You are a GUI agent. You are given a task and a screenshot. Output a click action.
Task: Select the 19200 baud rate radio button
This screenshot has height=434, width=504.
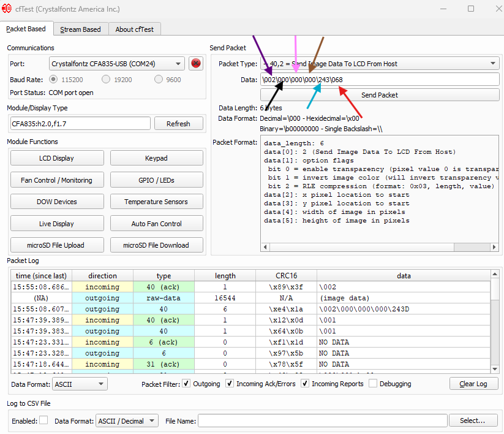(107, 80)
